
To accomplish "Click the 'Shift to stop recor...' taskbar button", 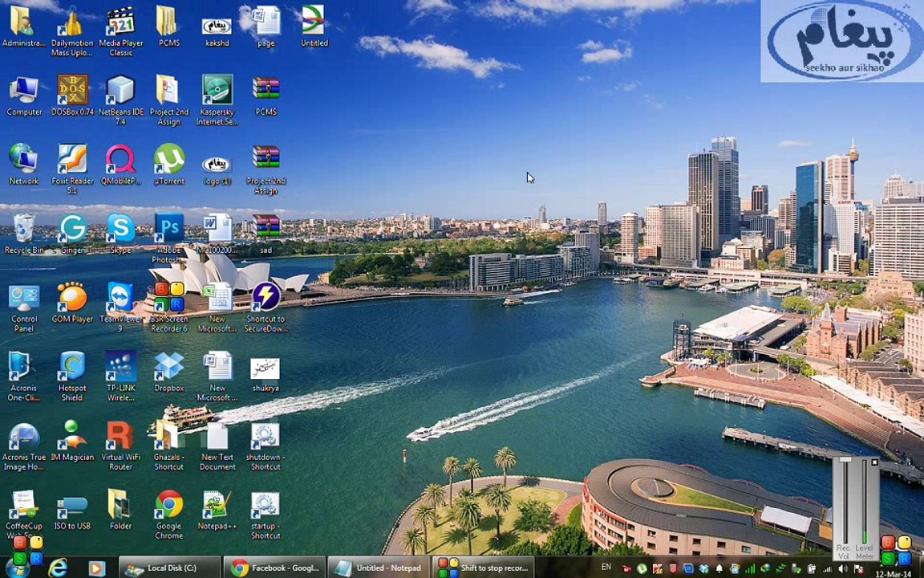I will (x=483, y=568).
